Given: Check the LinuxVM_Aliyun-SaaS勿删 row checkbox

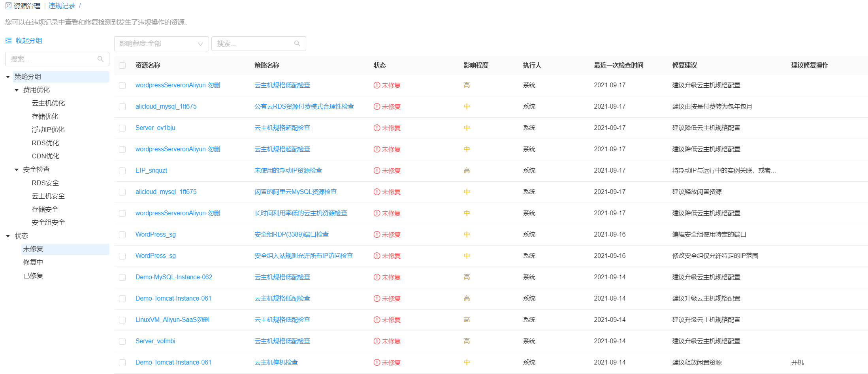Looking at the screenshot, I should tap(122, 320).
